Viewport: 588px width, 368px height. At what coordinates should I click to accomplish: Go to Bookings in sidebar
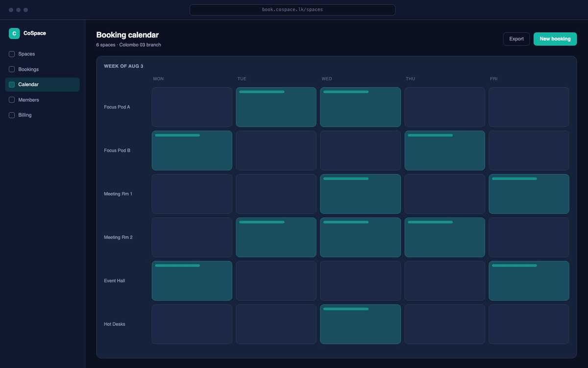[x=42, y=69]
